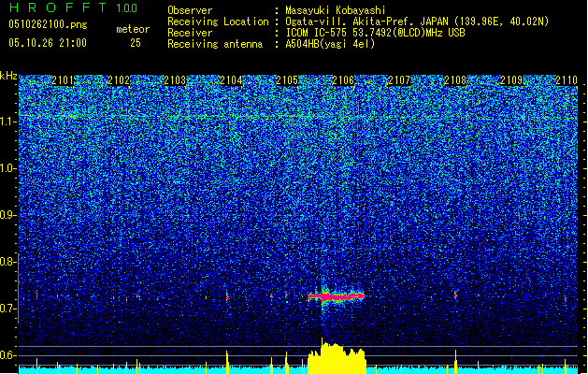Click antenna A504HB(yagi 4el) text

tap(330, 44)
